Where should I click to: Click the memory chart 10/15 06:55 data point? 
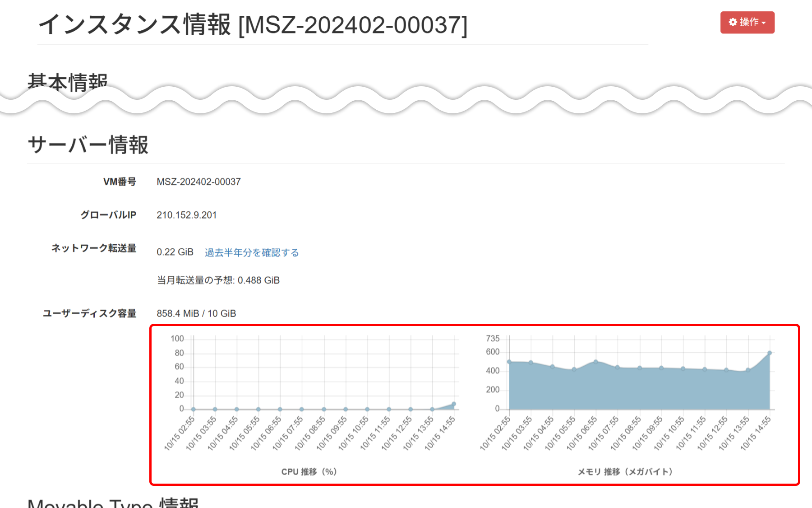tap(596, 362)
